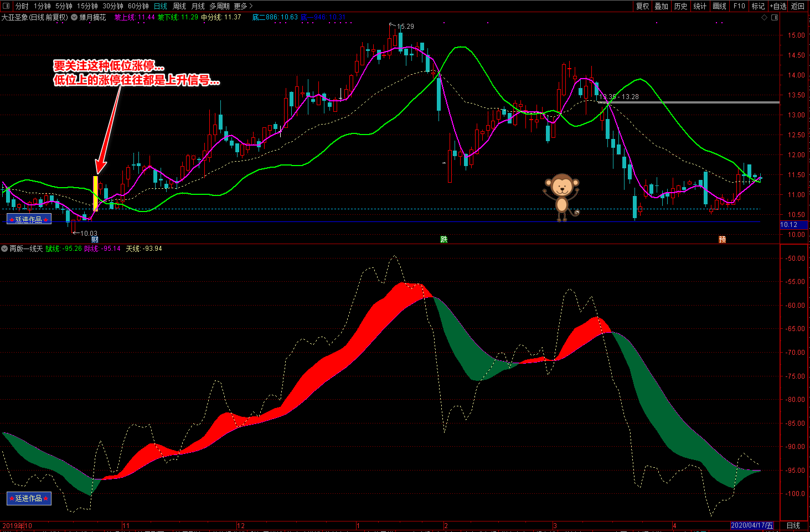This screenshot has width=810, height=532.
Task: Click the 返回 back button
Action: coord(798,6)
